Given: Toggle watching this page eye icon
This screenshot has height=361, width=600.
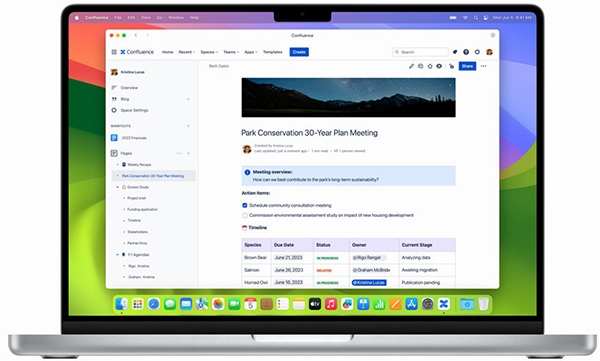Looking at the screenshot, I should click(439, 66).
